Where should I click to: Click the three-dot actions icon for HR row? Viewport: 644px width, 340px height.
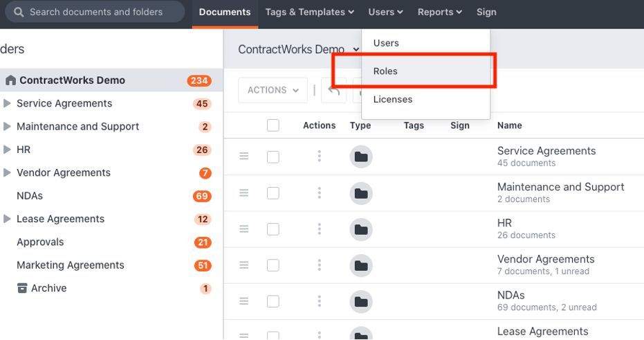319,229
